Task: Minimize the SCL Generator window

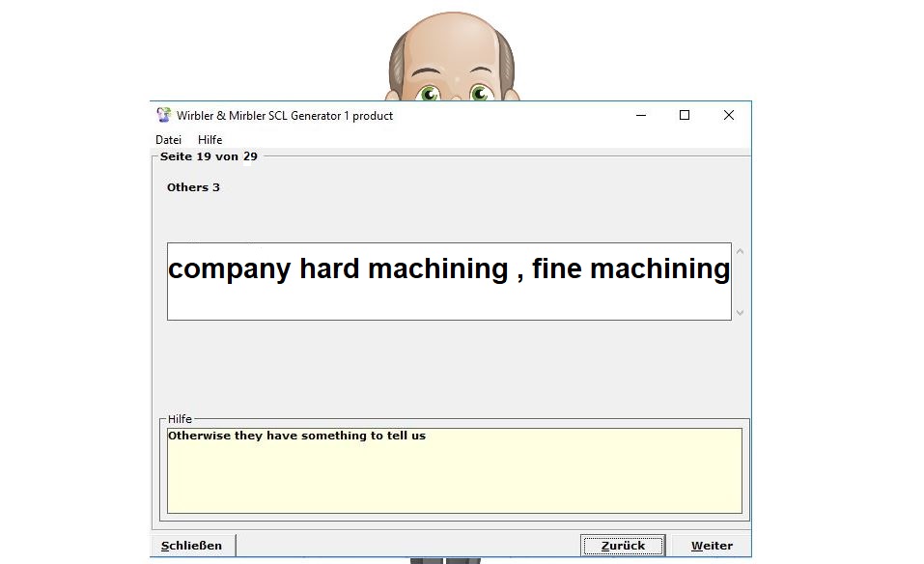Action: [641, 115]
